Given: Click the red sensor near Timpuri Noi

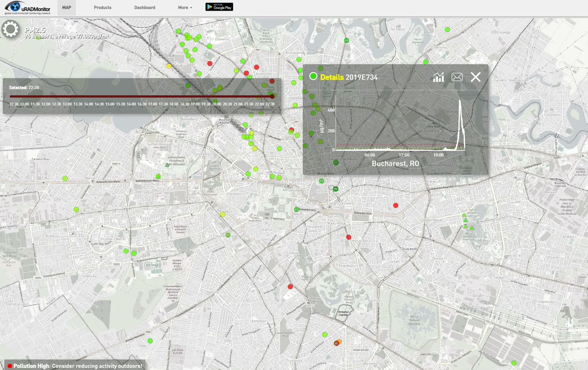Looking at the screenshot, I should click(349, 237).
